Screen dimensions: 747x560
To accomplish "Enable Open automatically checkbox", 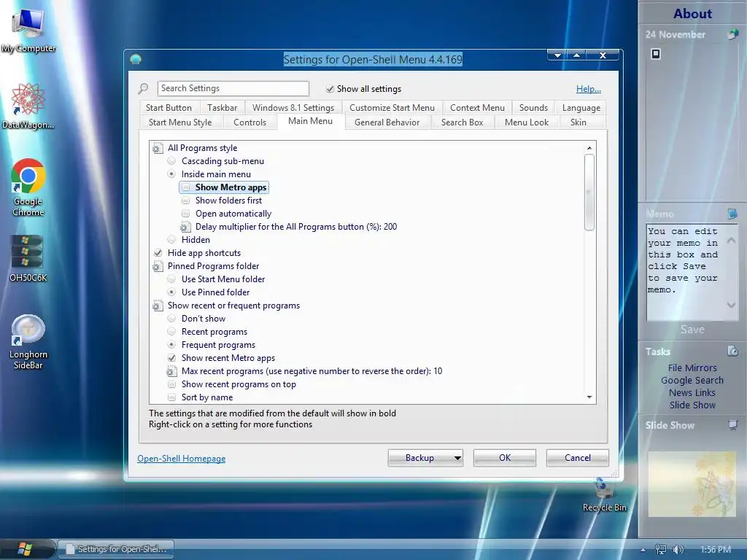I will pyautogui.click(x=185, y=214).
